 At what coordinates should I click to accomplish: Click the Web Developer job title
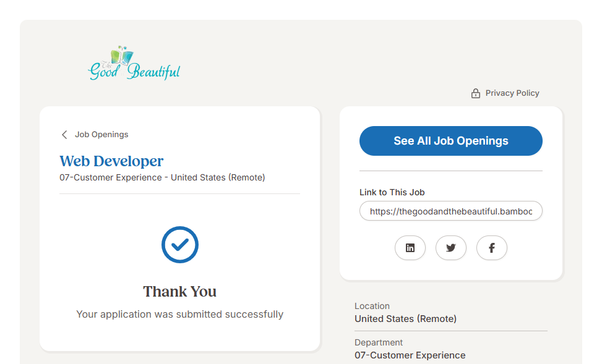click(x=111, y=161)
